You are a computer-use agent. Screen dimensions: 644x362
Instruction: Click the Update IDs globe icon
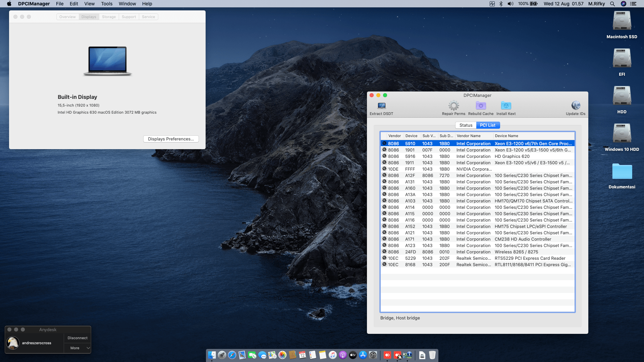pos(576,106)
